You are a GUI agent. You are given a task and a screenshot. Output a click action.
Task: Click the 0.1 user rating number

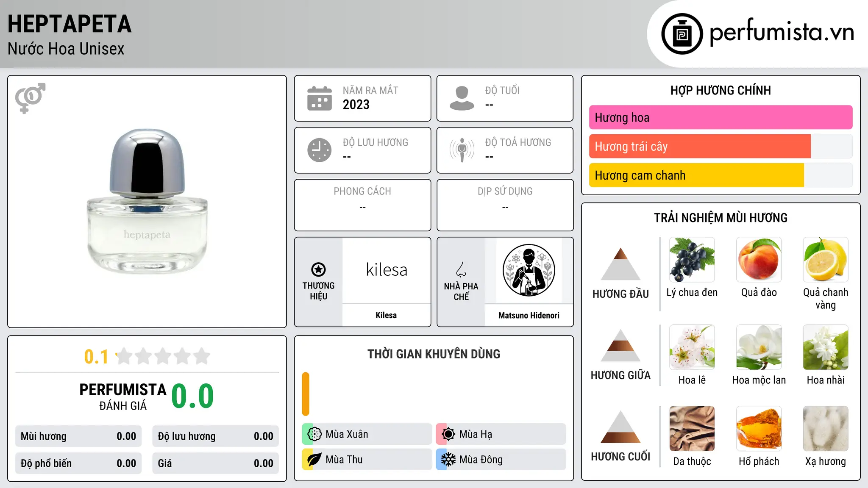[96, 357]
